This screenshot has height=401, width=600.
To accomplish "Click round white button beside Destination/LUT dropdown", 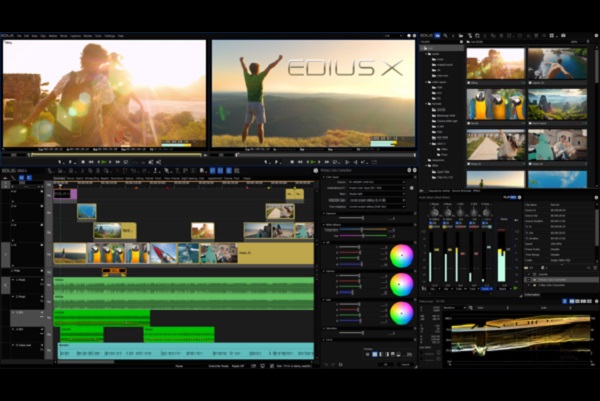I will [411, 188].
